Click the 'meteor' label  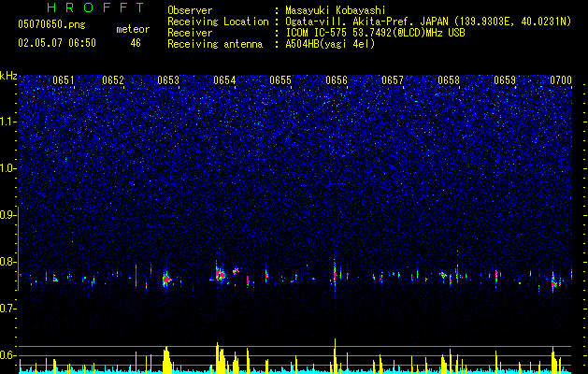(x=133, y=29)
